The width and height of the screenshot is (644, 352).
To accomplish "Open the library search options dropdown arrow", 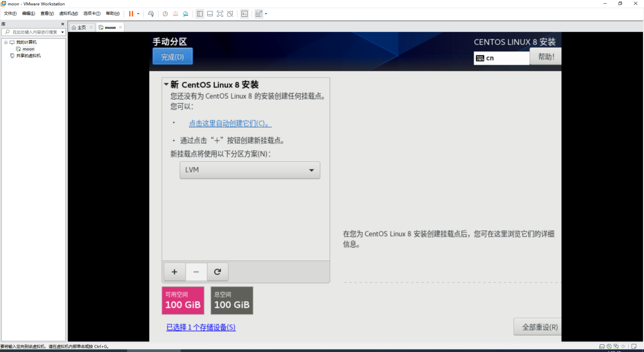I will click(63, 32).
